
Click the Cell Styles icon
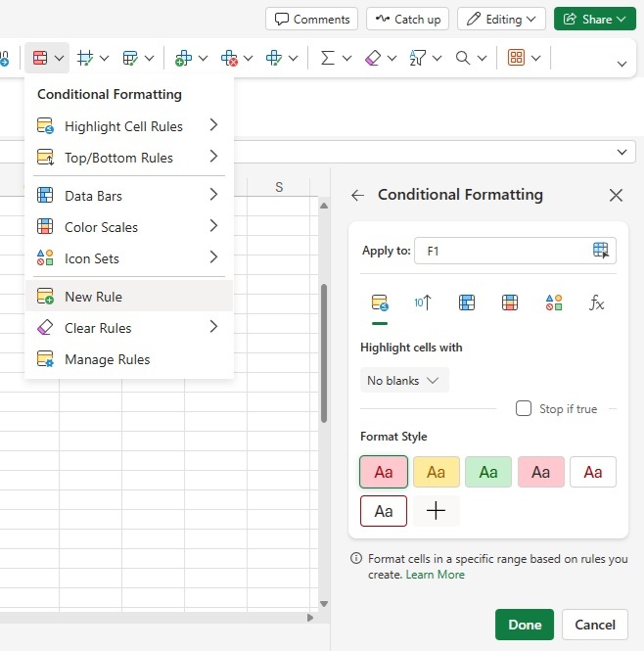130,58
